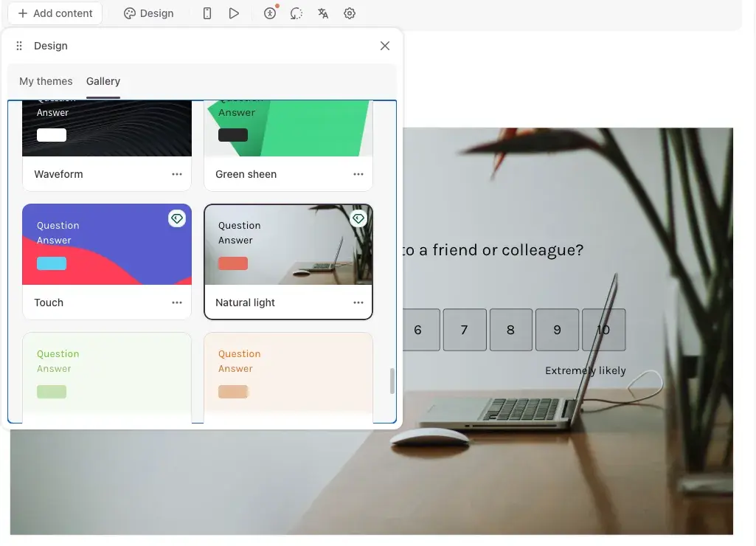Start the presentation with the play icon
This screenshot has height=546, width=756.
click(234, 13)
